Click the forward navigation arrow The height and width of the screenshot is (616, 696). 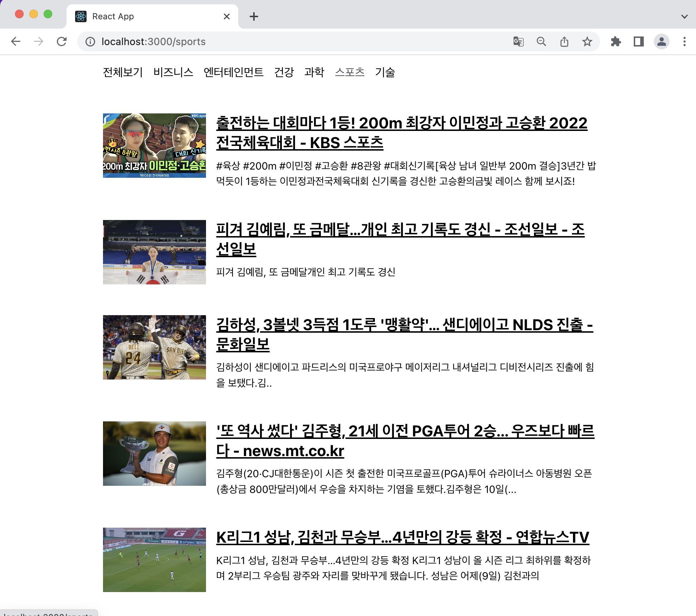[x=39, y=41]
